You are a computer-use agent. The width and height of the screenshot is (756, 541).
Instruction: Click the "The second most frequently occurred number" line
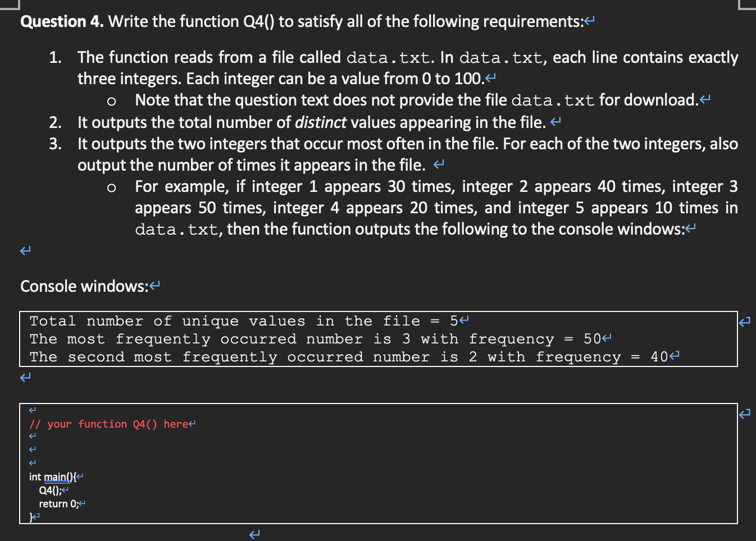pos(349,357)
